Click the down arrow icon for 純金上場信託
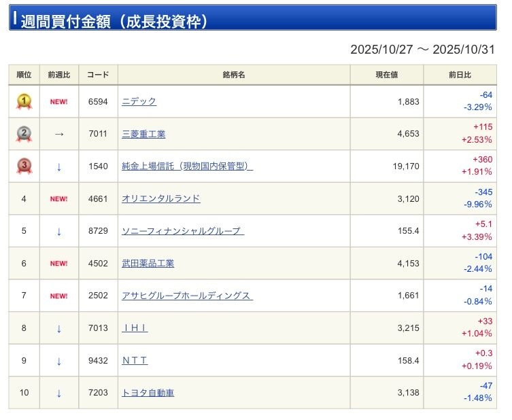Screen dimensions: 512x420 [59, 167]
